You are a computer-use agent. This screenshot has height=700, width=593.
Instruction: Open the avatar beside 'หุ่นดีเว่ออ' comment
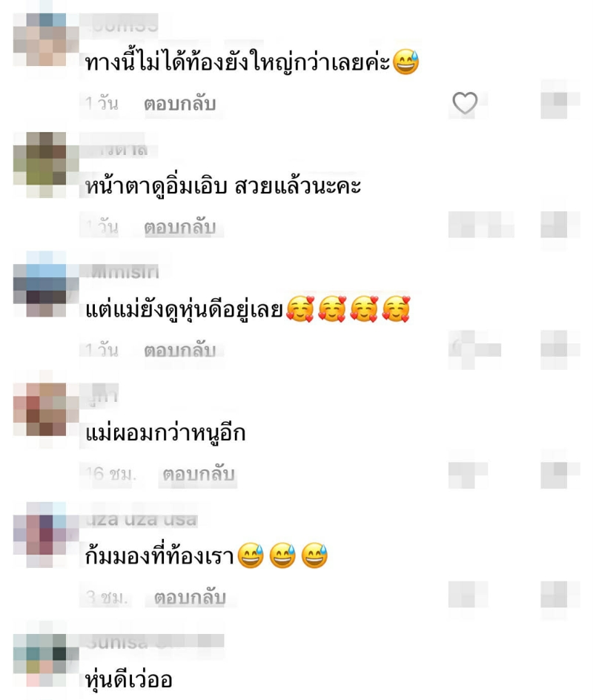46,660
